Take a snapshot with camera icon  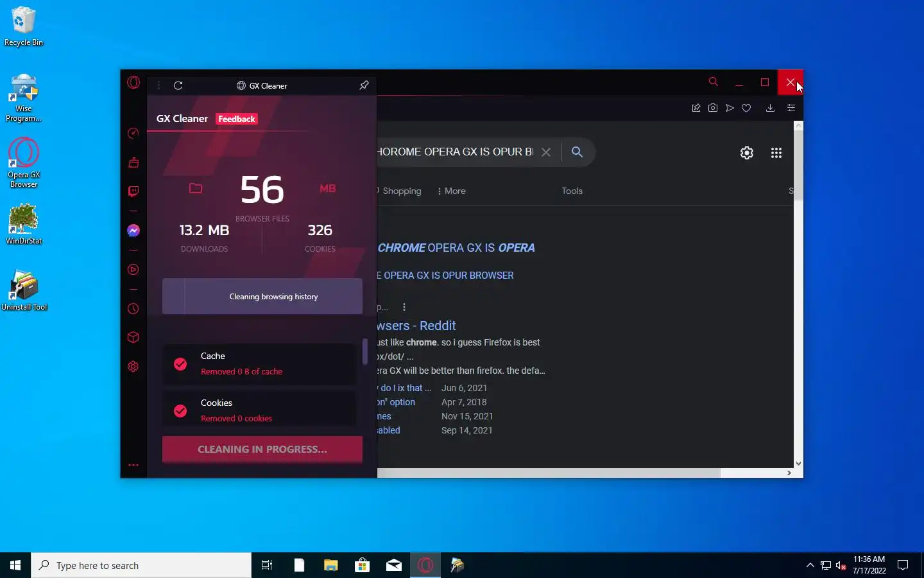(x=713, y=108)
